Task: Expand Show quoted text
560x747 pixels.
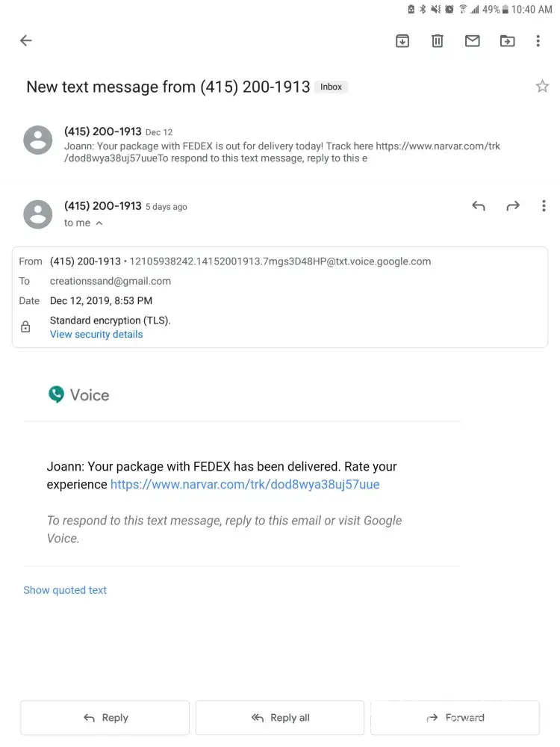Action: (x=65, y=590)
